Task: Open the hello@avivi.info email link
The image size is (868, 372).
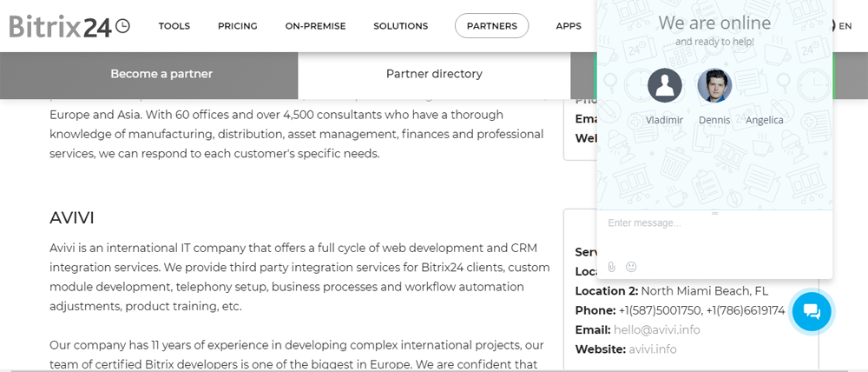Action: [656, 330]
